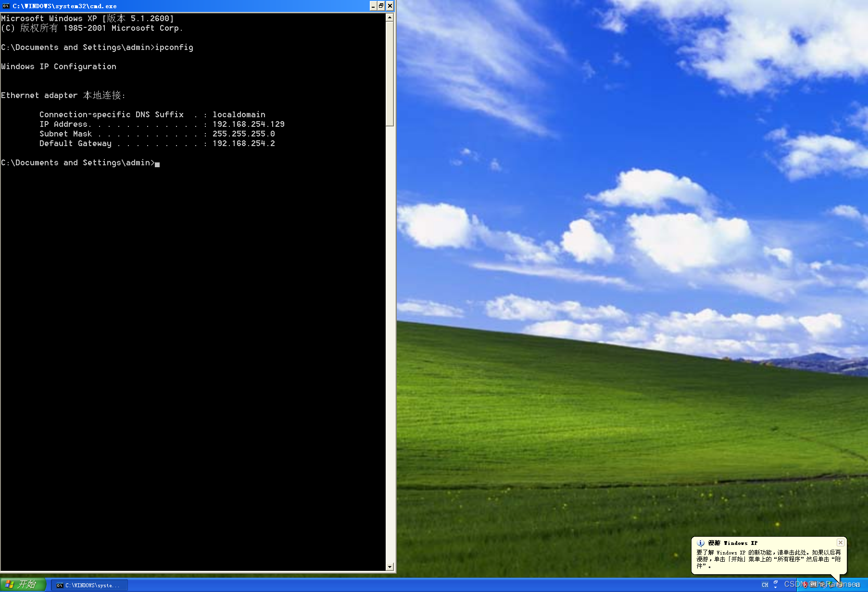Click the localdomain DNS suffix text
The height and width of the screenshot is (592, 868).
pos(239,114)
